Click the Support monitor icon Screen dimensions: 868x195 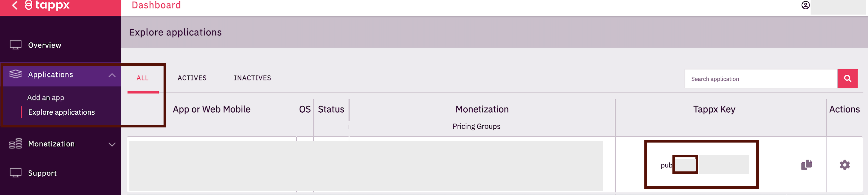point(16,173)
